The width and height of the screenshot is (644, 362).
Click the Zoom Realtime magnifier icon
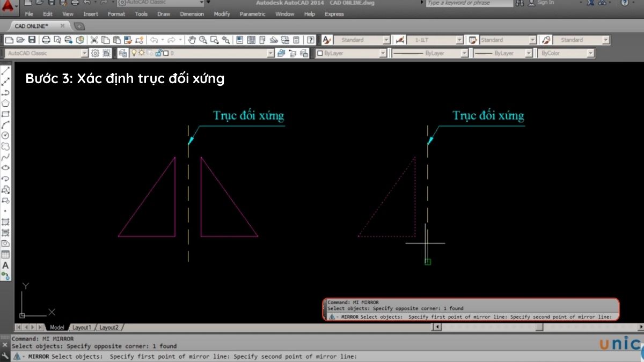click(x=203, y=40)
